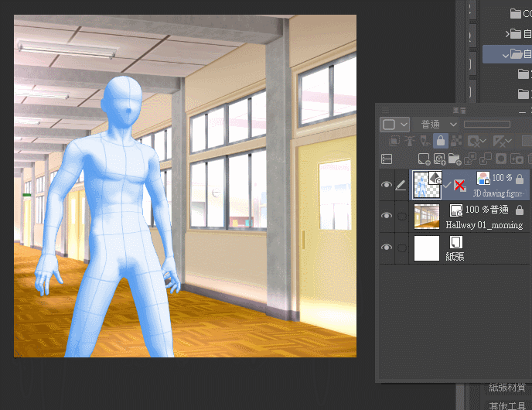This screenshot has width=532, height=410.
Task: Toggle two-pane layer list view icon
Action: [387, 159]
